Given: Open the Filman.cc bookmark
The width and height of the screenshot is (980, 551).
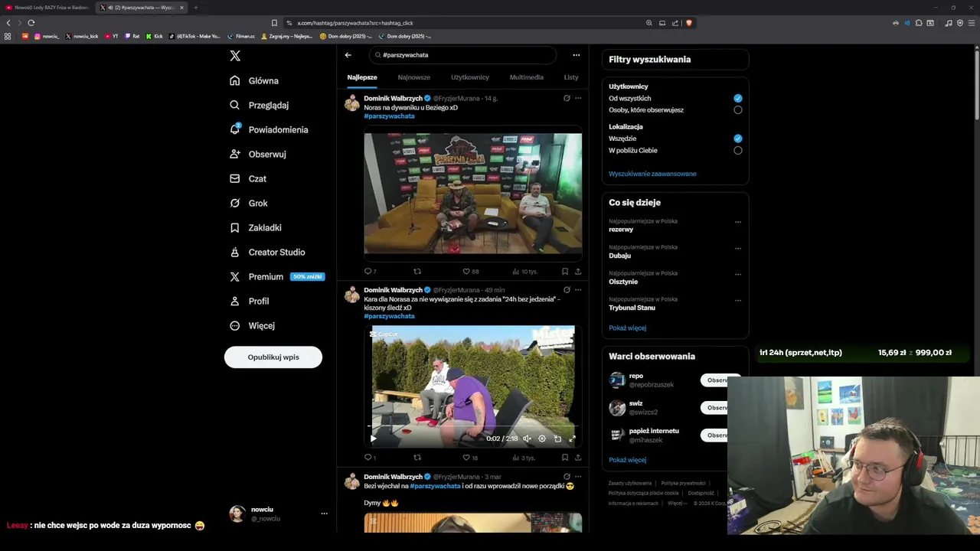Looking at the screenshot, I should 241,36.
